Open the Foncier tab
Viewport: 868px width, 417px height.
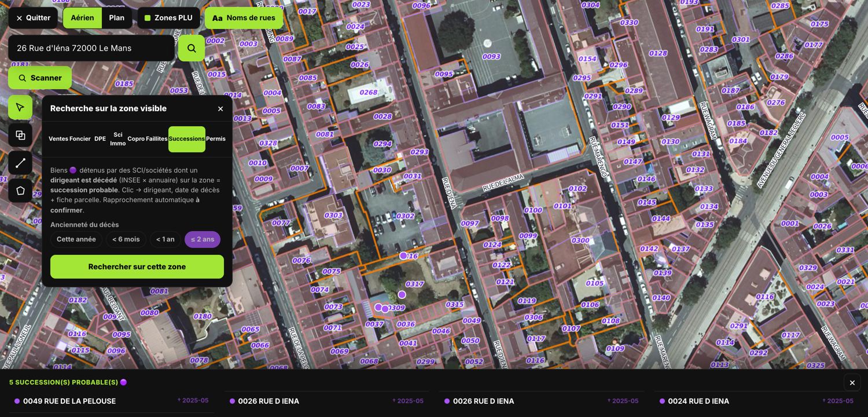(x=80, y=139)
